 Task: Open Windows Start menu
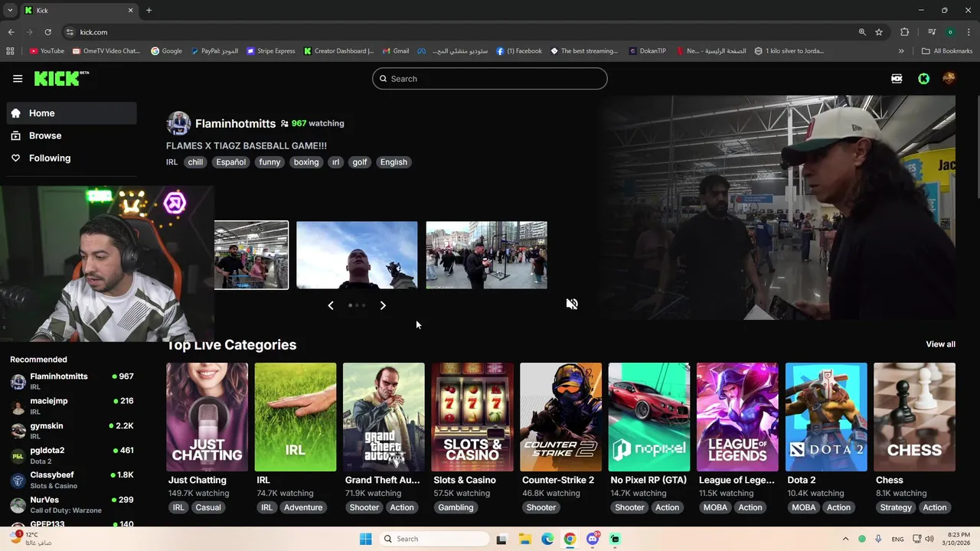(366, 539)
